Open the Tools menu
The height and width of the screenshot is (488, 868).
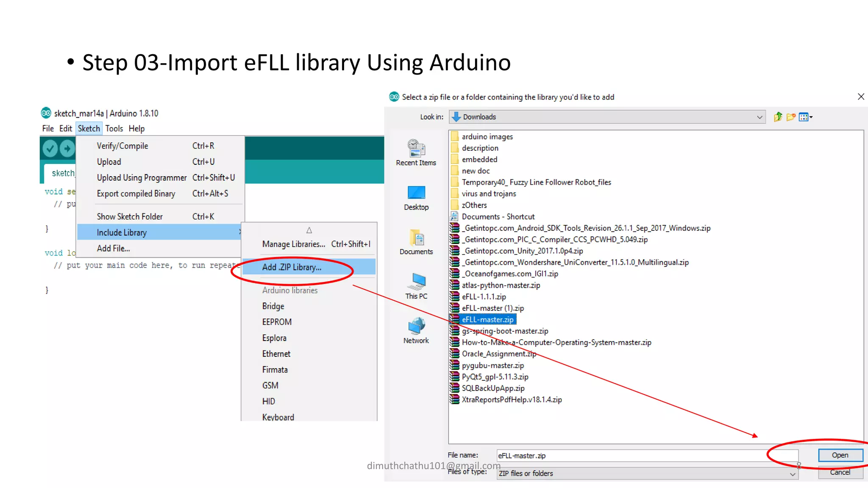[114, 128]
